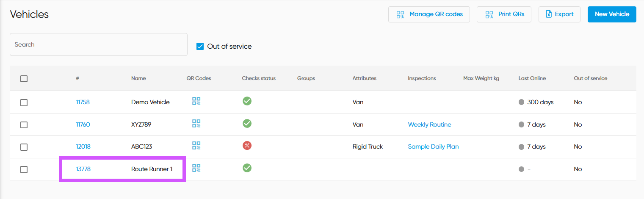Open vehicle number 13778
644x199 pixels.
click(x=83, y=169)
